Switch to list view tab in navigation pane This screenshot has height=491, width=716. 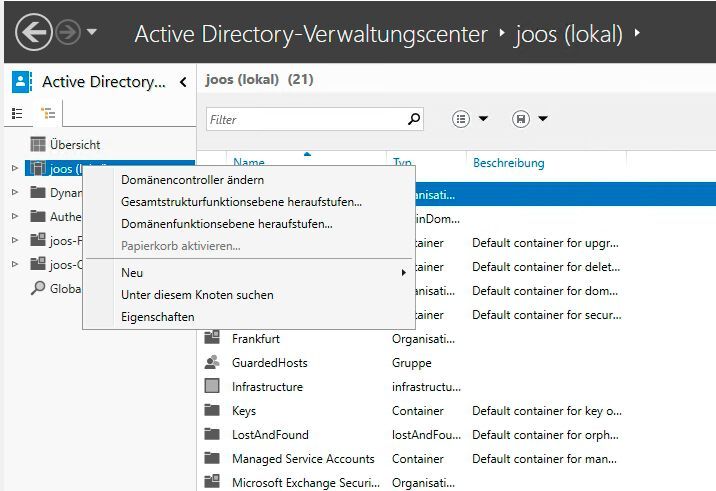[17, 113]
